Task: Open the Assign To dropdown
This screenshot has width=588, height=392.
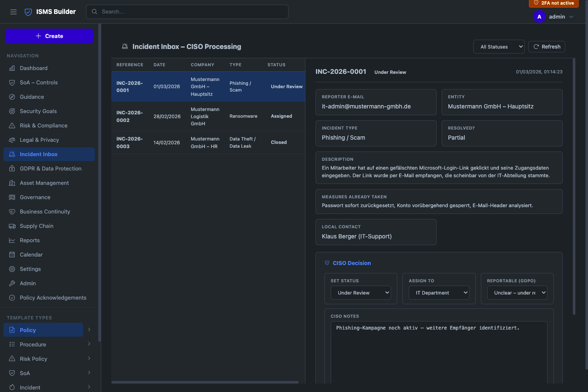Action: pyautogui.click(x=439, y=293)
